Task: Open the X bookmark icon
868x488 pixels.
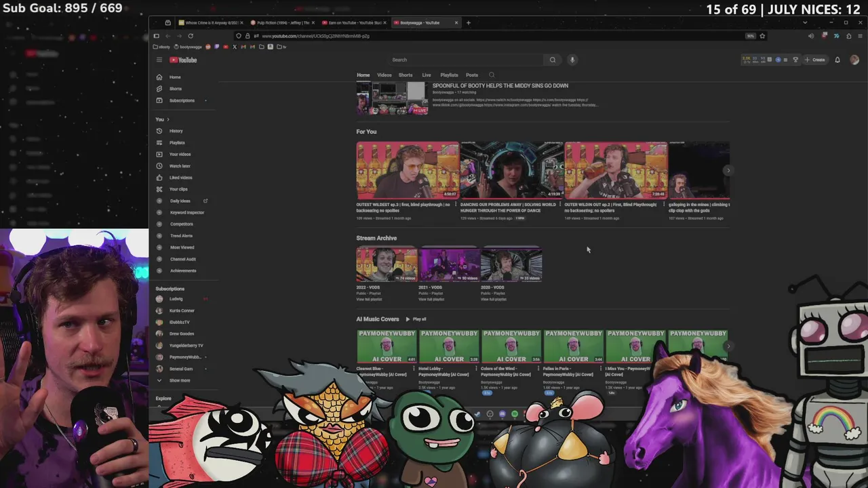Action: click(235, 47)
